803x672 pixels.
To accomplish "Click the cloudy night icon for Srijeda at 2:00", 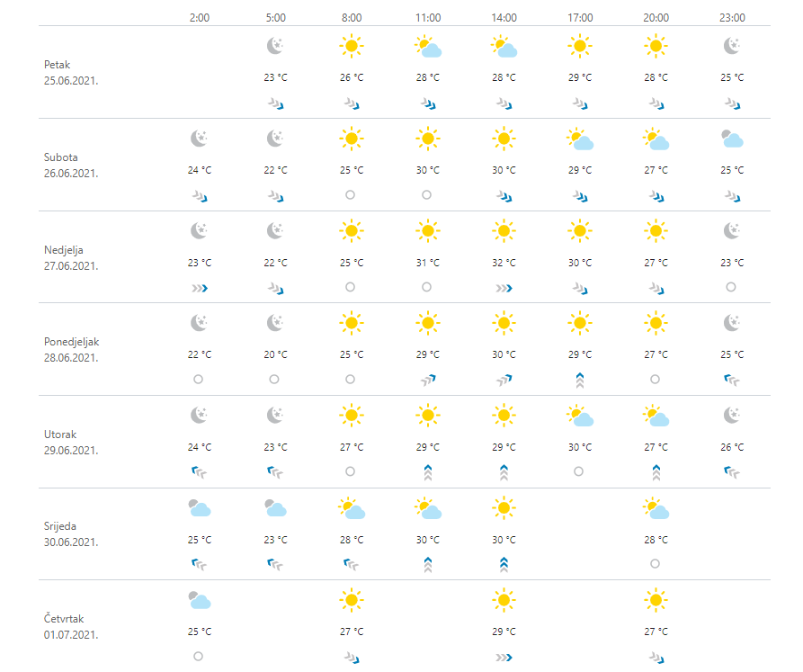I will tap(200, 508).
